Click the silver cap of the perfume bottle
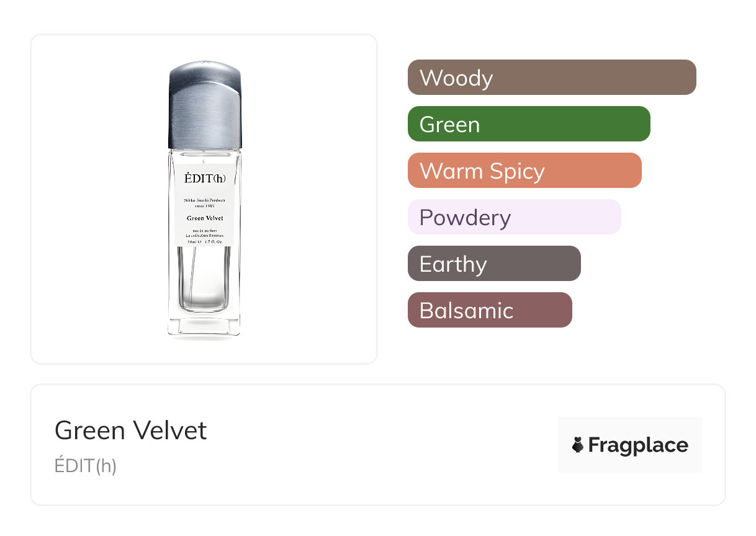756x536 pixels. [205, 105]
